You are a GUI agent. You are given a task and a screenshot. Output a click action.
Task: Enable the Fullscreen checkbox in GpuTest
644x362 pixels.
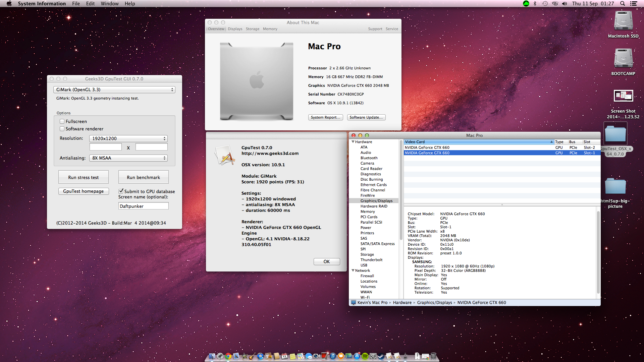(x=62, y=121)
